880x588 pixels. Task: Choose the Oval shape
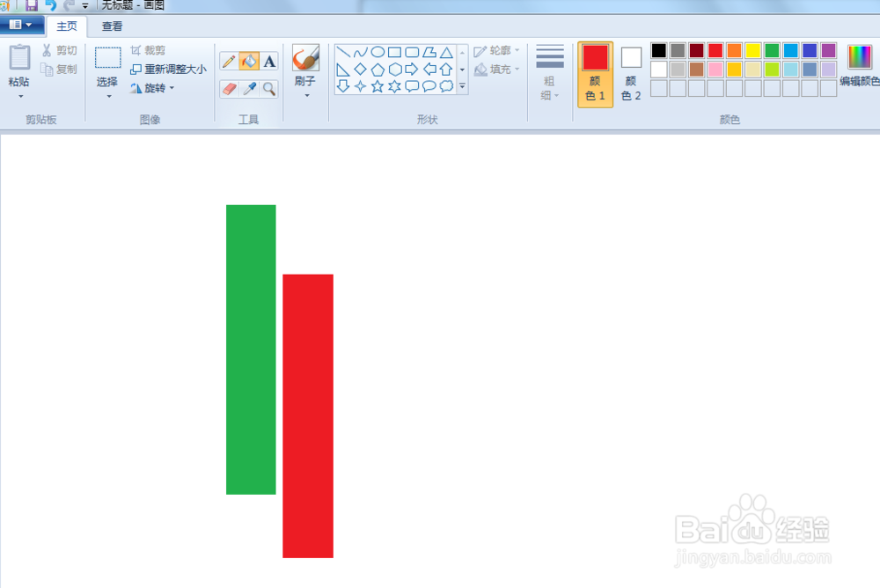coord(378,52)
